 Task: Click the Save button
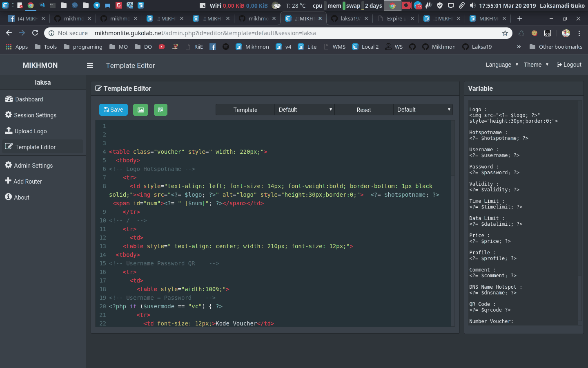(x=113, y=110)
